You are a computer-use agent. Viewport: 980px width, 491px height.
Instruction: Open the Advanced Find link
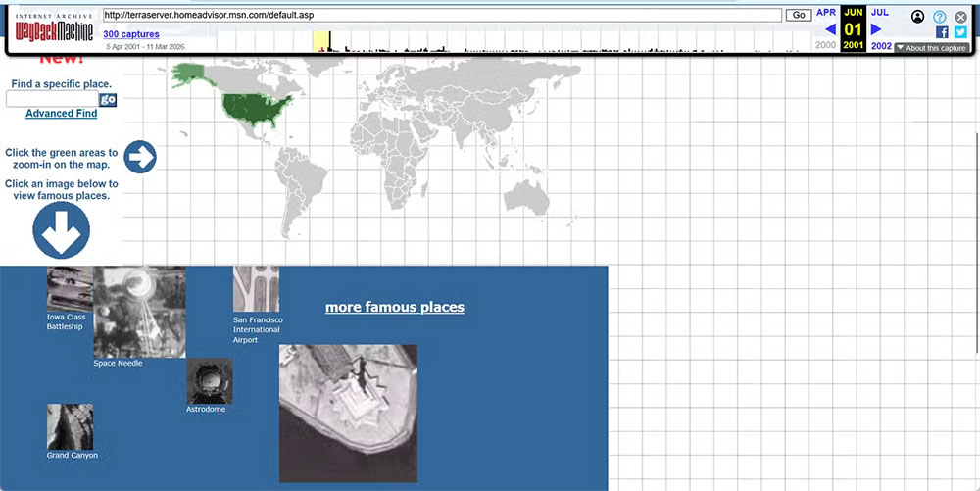[61, 113]
